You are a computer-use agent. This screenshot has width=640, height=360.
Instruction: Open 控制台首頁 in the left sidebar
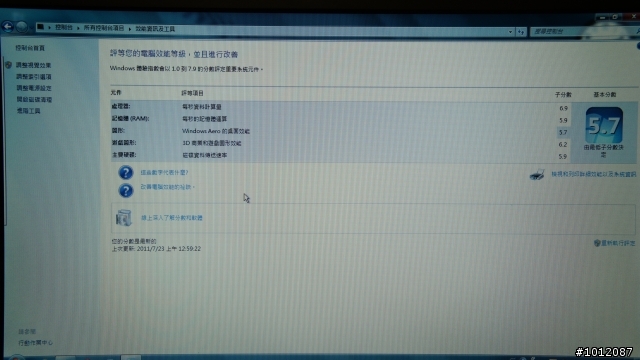click(30, 48)
